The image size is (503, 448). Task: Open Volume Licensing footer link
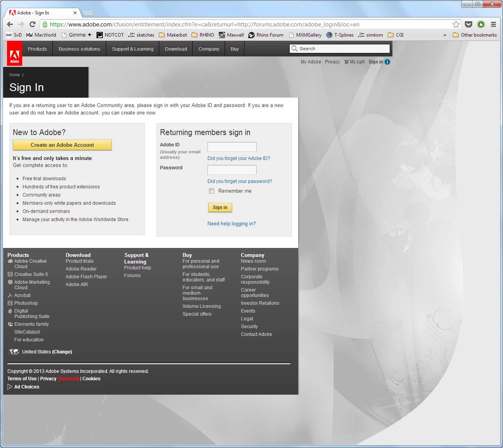click(202, 306)
